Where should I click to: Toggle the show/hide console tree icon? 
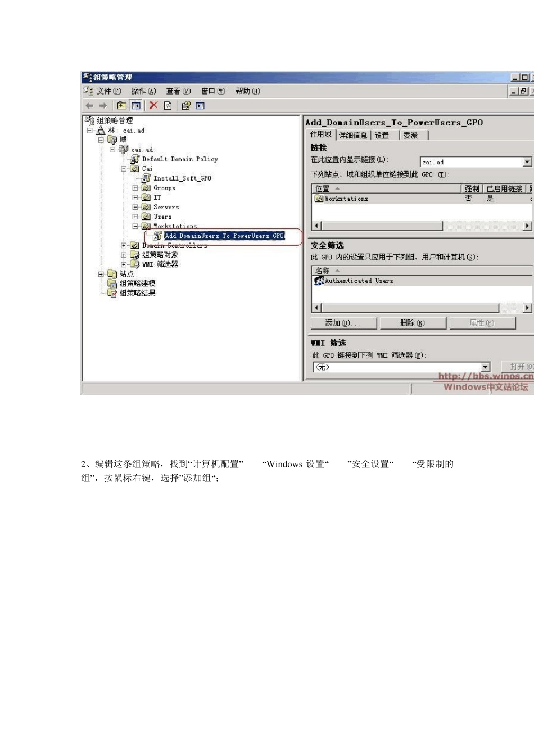135,106
